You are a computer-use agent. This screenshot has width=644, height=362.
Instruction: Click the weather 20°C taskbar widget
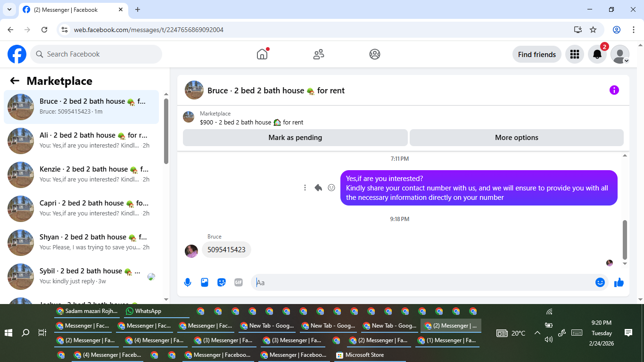tap(511, 333)
